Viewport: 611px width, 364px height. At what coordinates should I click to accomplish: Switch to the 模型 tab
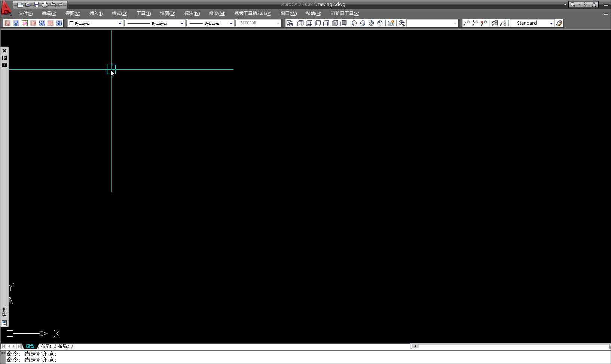point(30,346)
